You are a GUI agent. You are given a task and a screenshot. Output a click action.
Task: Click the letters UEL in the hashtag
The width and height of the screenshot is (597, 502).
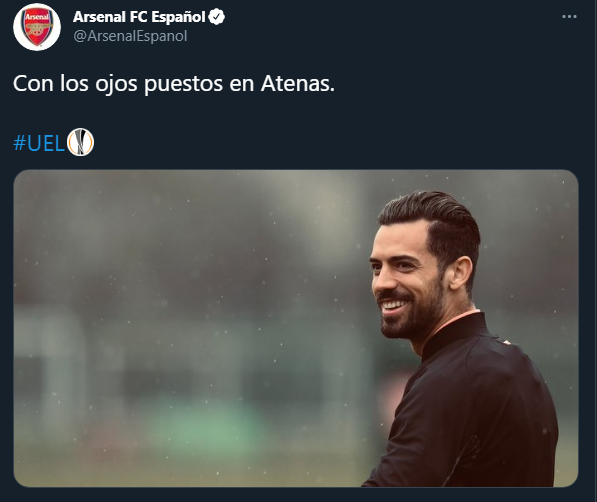pyautogui.click(x=46, y=144)
